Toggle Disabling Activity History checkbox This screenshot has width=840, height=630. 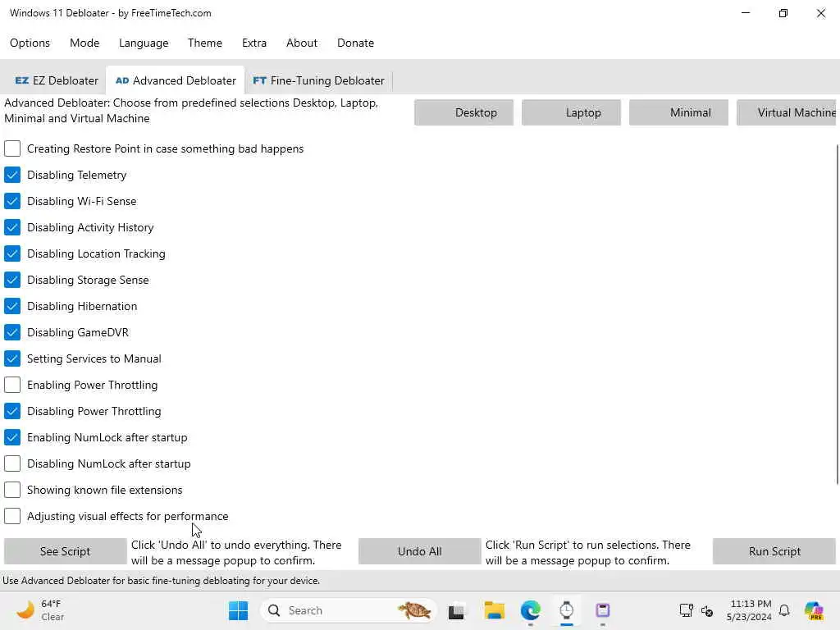[x=12, y=227]
